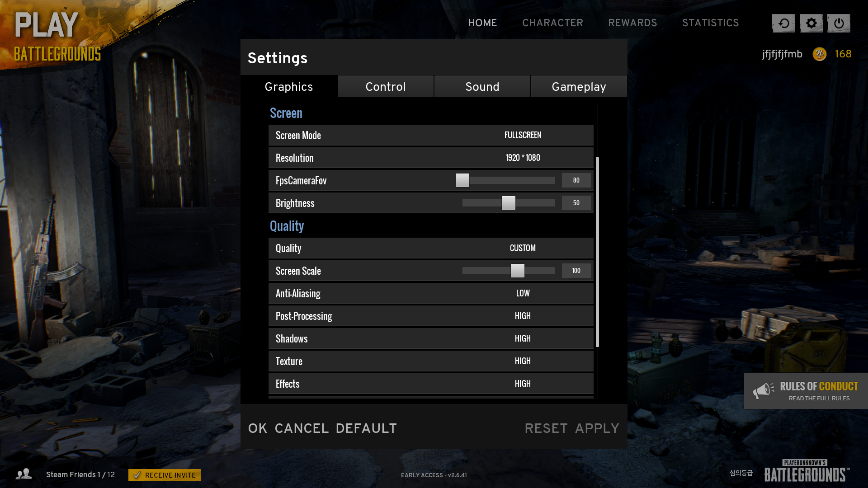
Task: Toggle Effects HIGH setting
Action: [x=522, y=383]
